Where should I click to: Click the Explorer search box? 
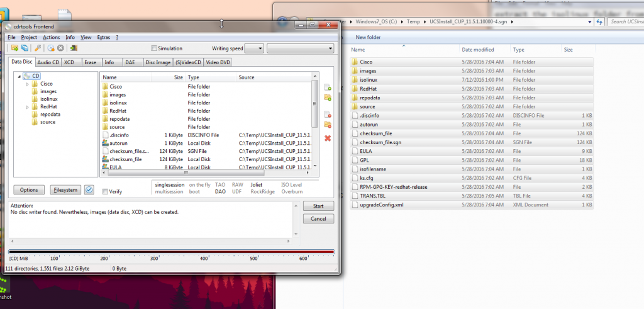pyautogui.click(x=626, y=22)
